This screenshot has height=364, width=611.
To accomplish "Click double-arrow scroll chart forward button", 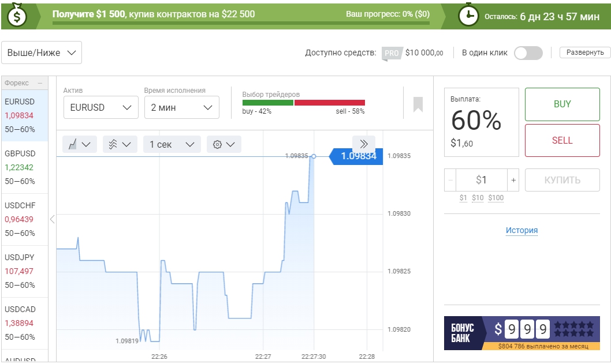I will click(x=364, y=144).
